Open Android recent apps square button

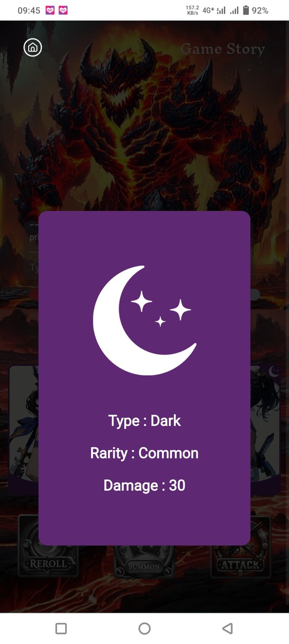point(61,628)
